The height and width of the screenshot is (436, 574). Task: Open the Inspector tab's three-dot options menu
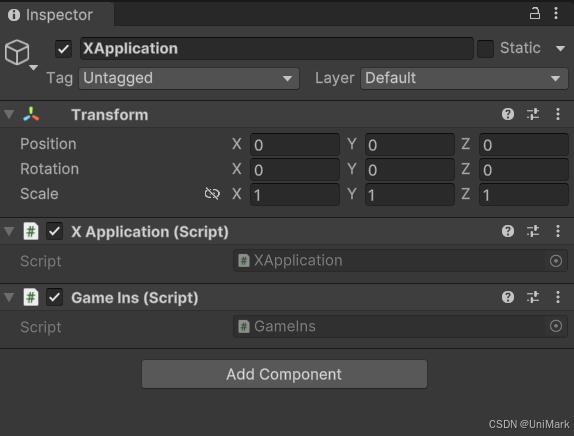click(x=556, y=13)
